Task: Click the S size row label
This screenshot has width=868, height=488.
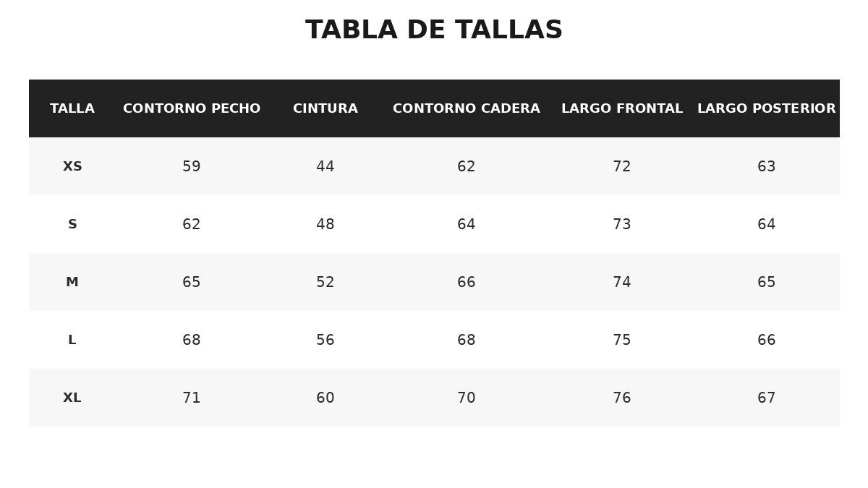Action: [x=72, y=225]
